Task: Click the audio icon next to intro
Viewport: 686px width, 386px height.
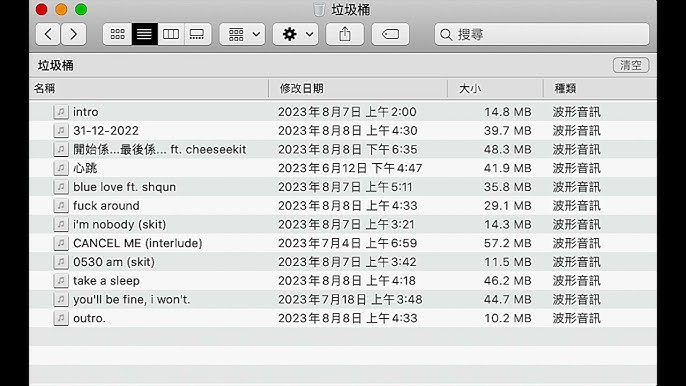Action: (61, 112)
